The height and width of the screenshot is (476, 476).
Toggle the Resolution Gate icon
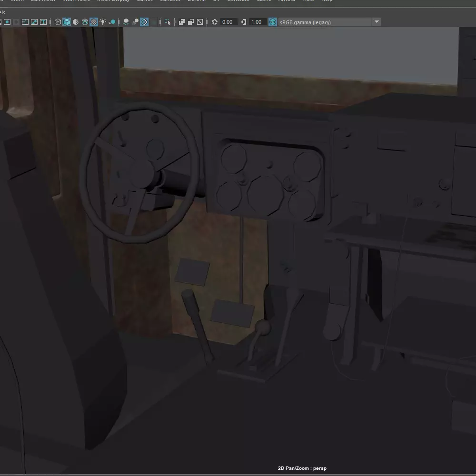pyautogui.click(x=7, y=22)
